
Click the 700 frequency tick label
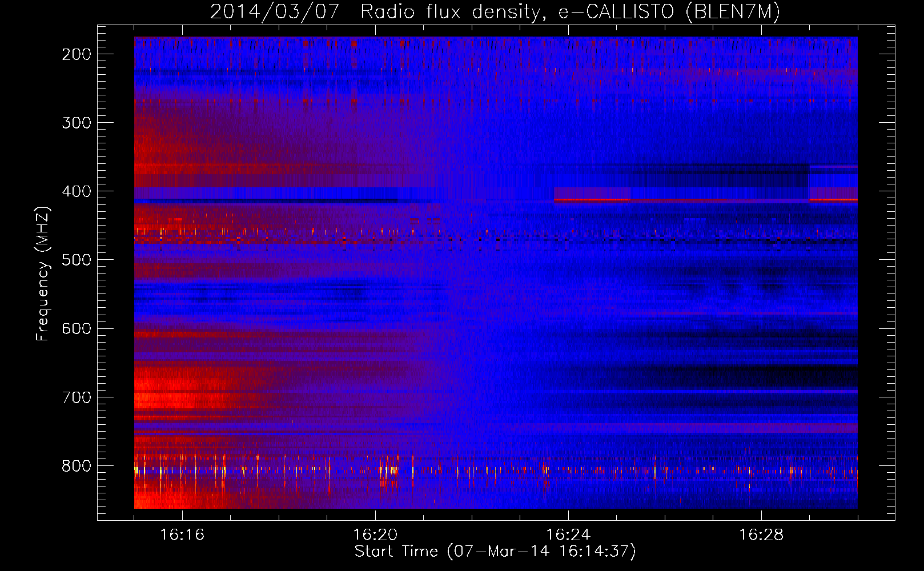[x=77, y=397]
